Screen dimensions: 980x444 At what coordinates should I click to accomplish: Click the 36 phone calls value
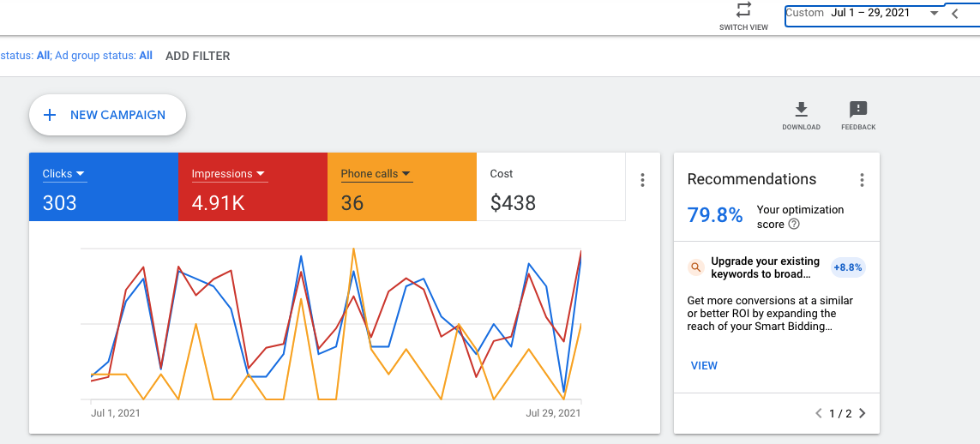352,203
